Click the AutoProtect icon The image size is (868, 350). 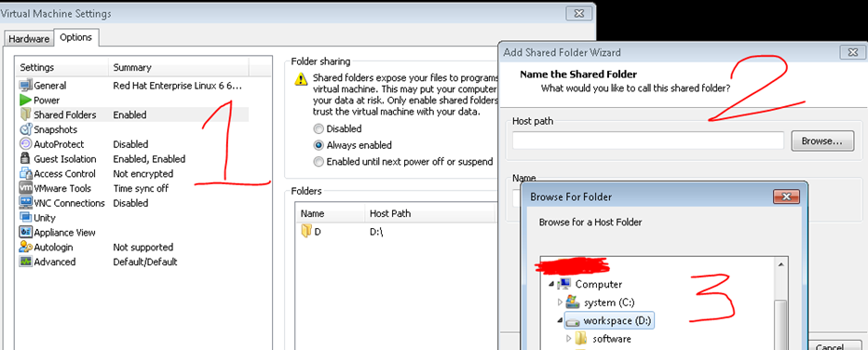[x=26, y=144]
